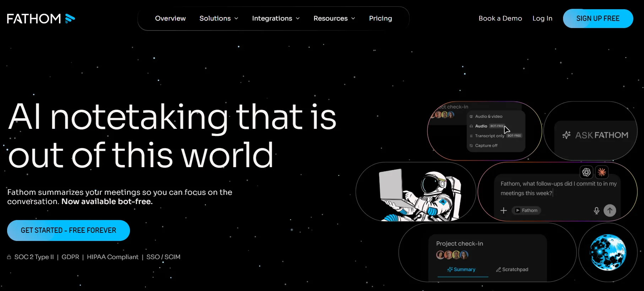Click the "SSO / SCIM" text
This screenshot has height=291, width=644.
163,257
